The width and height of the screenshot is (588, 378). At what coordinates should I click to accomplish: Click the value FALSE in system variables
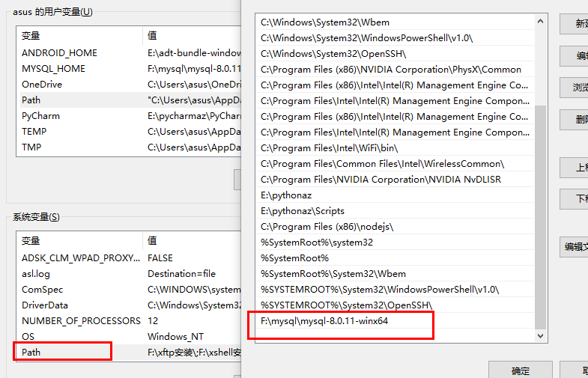(x=160, y=258)
